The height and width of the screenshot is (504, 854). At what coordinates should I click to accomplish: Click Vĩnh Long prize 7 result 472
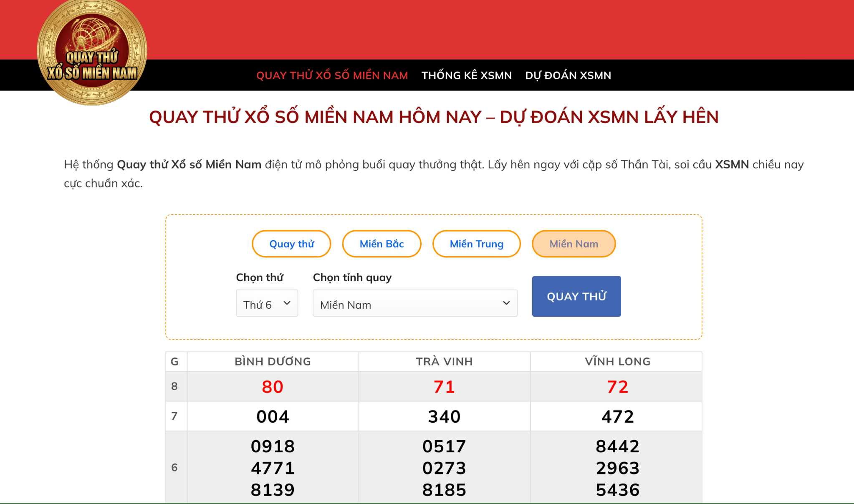pos(617,416)
